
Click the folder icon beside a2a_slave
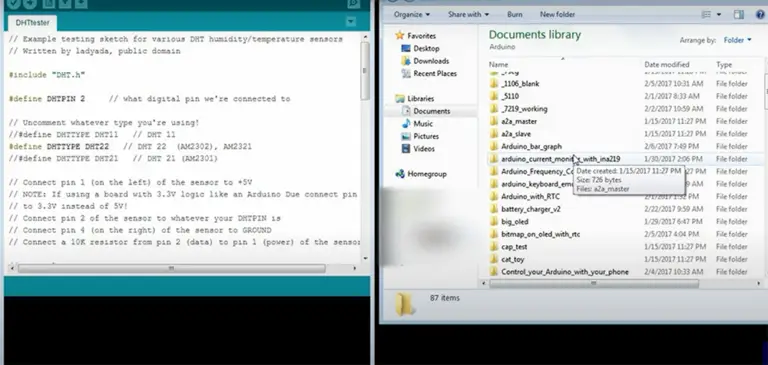tap(494, 134)
